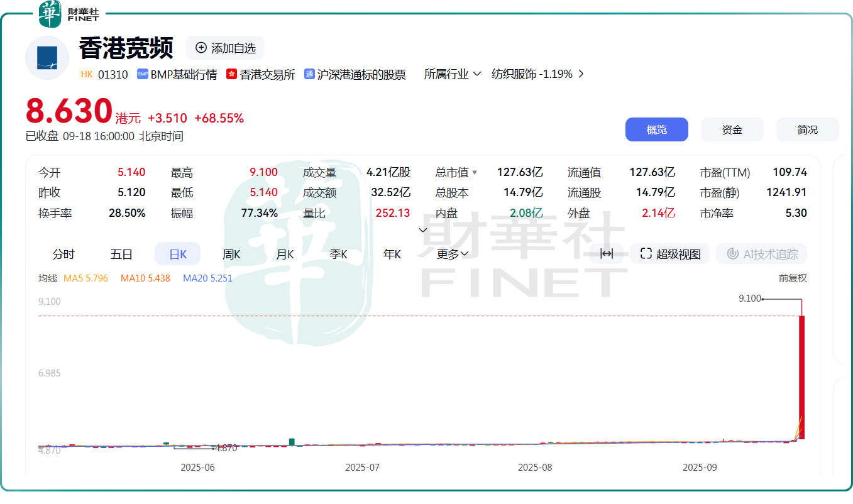The height and width of the screenshot is (504, 853).
Task: Click the 2025-06 date axis label
Action: tap(197, 468)
